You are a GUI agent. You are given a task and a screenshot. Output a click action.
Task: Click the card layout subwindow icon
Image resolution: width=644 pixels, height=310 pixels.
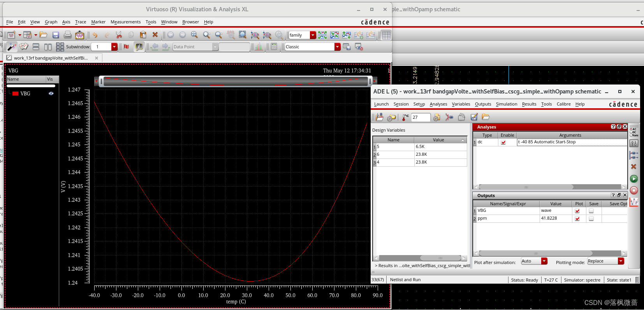point(24,47)
